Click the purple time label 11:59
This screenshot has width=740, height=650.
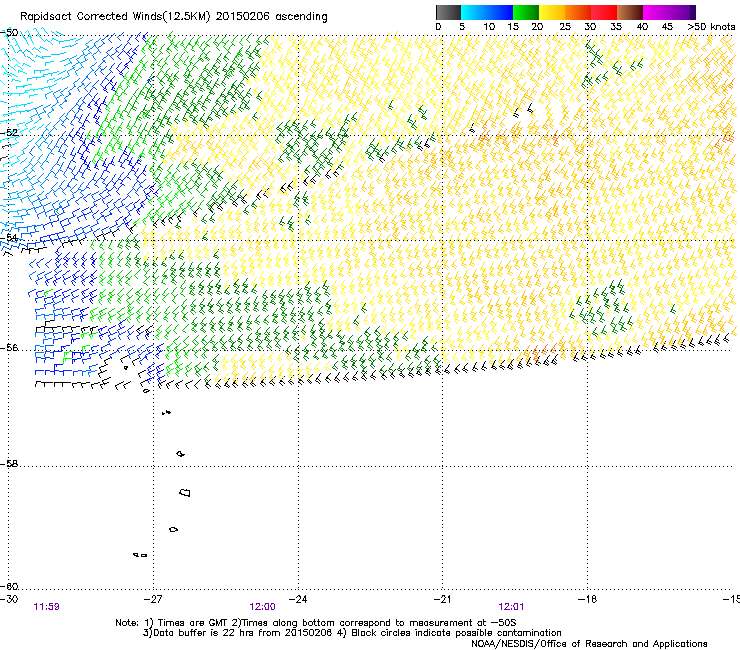tap(46, 607)
